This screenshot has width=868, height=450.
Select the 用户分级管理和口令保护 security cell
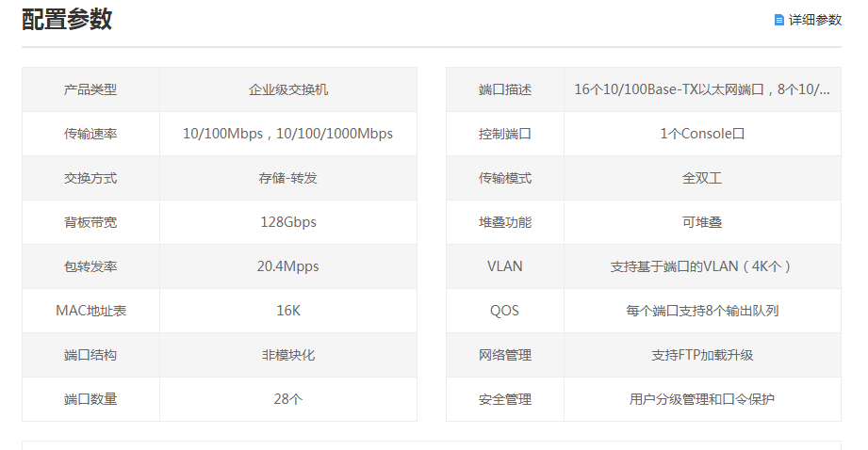pos(702,399)
